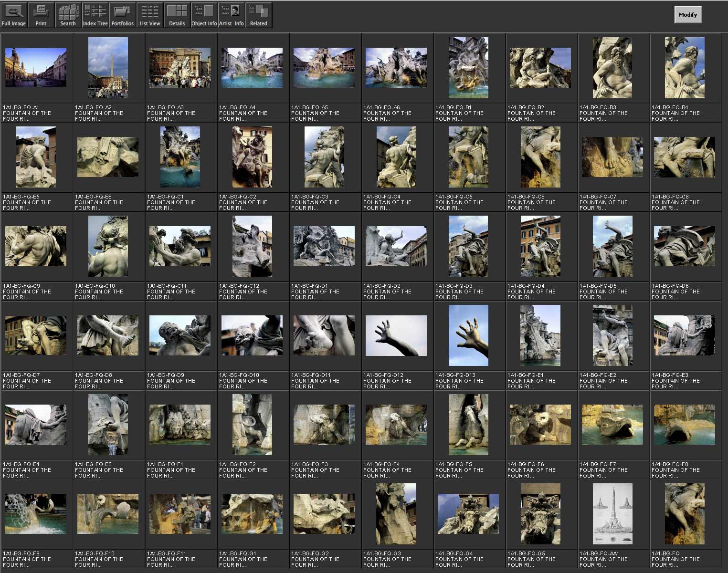
Task: Click caption text '1A1-BG-FQ-C5'
Action: coord(454,197)
